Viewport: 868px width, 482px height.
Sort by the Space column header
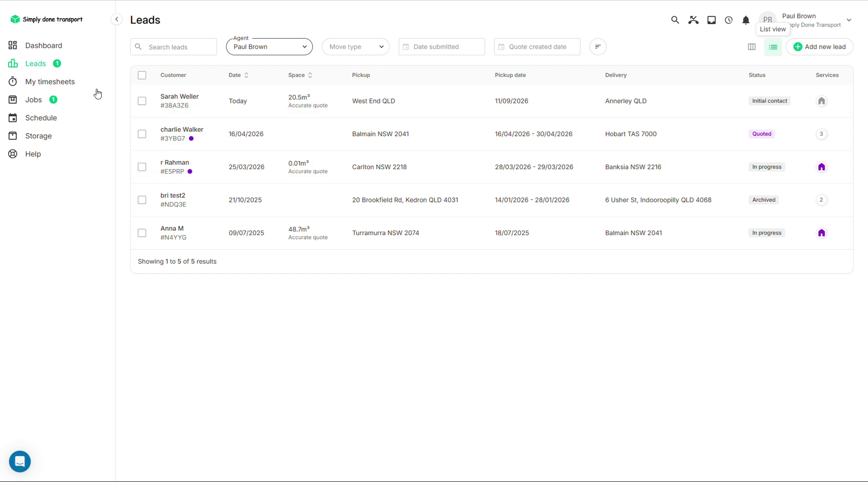(300, 75)
